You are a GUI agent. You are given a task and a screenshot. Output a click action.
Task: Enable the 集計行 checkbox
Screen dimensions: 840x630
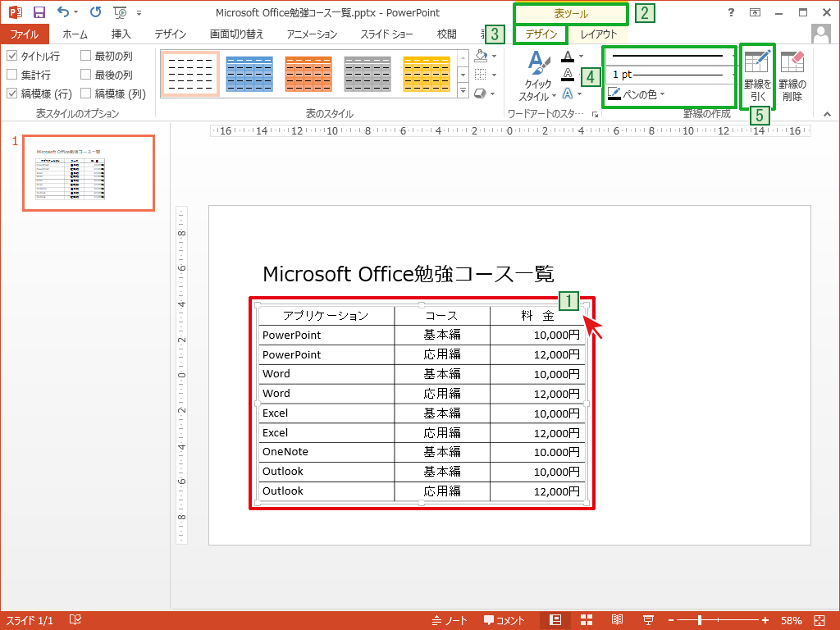(11, 75)
